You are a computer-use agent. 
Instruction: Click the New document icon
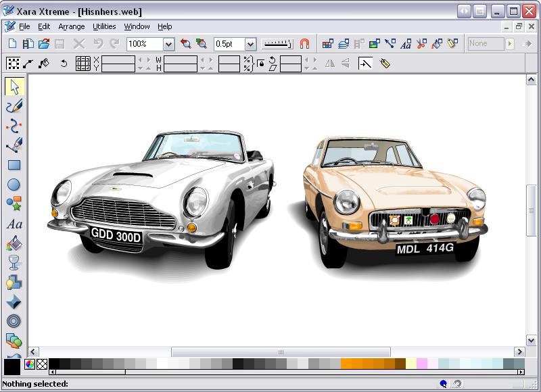(12, 44)
